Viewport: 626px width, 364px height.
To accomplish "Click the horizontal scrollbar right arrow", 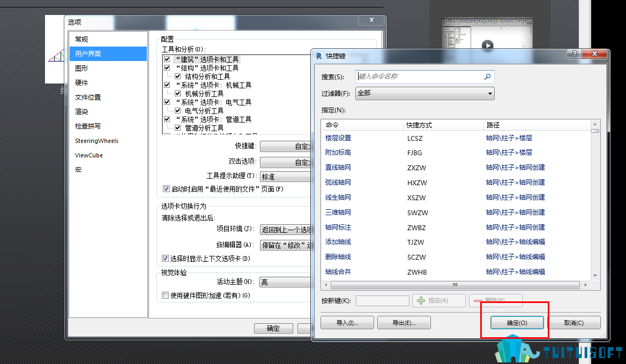I will click(586, 285).
